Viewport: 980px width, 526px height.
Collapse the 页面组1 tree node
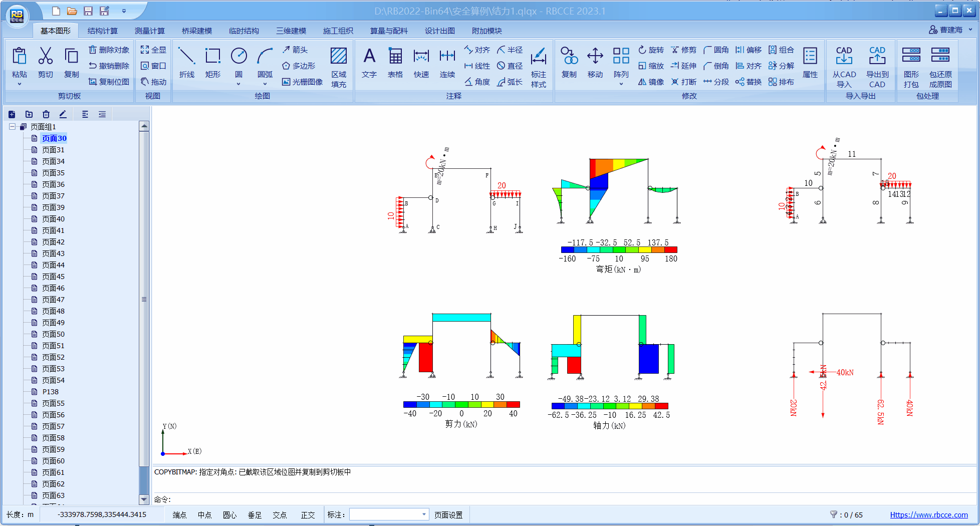click(x=13, y=127)
